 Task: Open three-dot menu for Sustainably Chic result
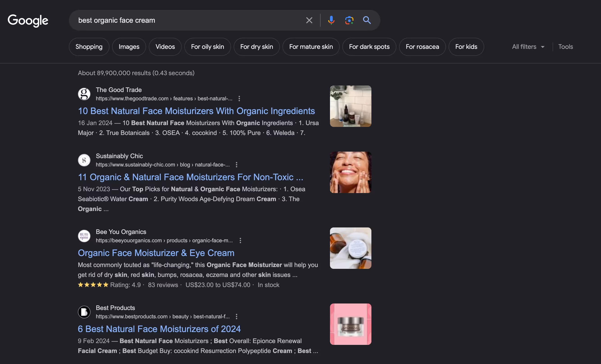tap(236, 165)
